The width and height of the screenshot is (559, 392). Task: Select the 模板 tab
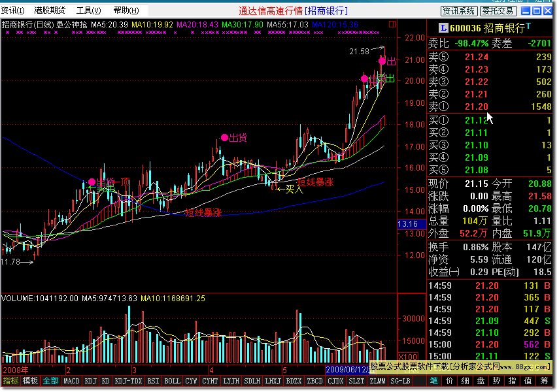(30, 381)
